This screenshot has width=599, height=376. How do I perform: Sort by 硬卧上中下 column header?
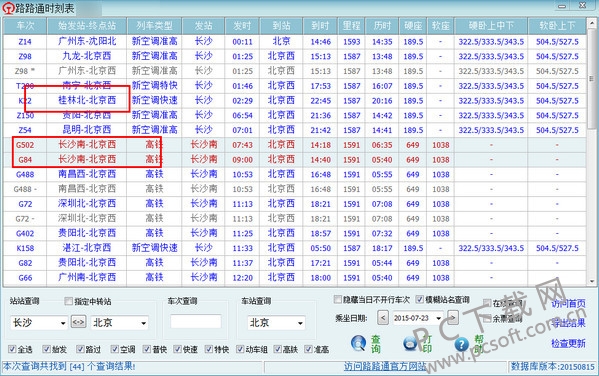point(491,26)
